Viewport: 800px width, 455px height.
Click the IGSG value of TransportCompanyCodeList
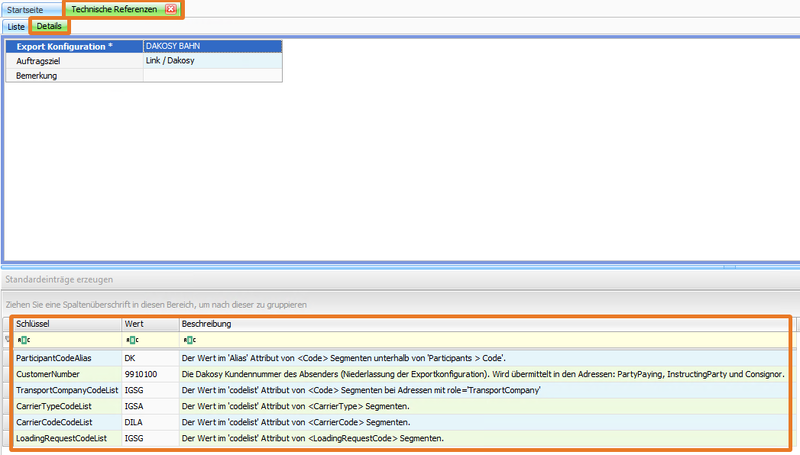(x=134, y=390)
